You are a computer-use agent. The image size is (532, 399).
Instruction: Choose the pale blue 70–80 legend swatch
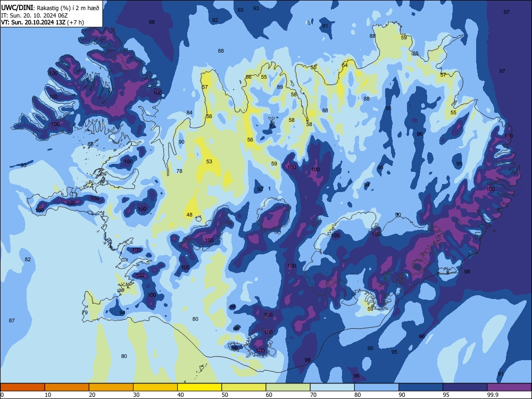(x=332, y=387)
